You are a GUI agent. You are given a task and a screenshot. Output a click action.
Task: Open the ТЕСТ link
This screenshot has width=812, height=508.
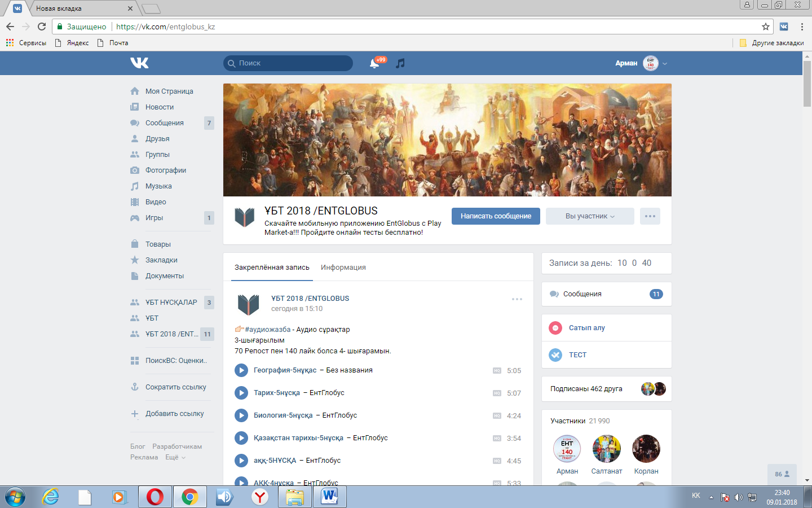point(577,355)
